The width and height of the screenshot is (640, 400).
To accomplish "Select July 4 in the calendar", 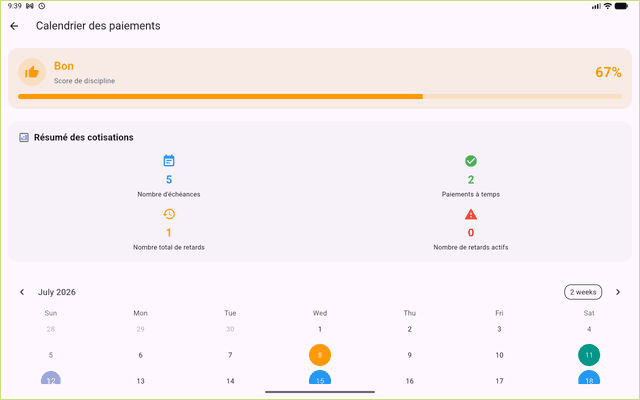I will (589, 329).
